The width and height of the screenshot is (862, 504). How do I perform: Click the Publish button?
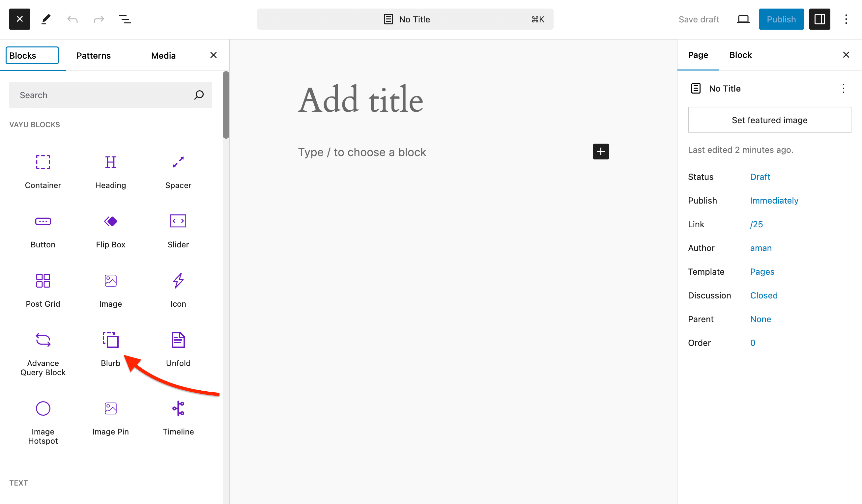tap(781, 19)
